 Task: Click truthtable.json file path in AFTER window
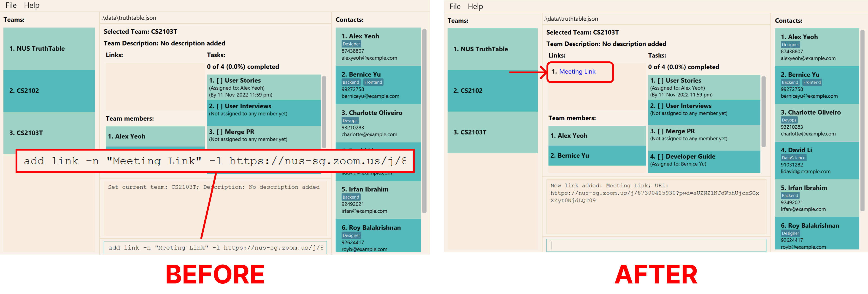click(571, 19)
